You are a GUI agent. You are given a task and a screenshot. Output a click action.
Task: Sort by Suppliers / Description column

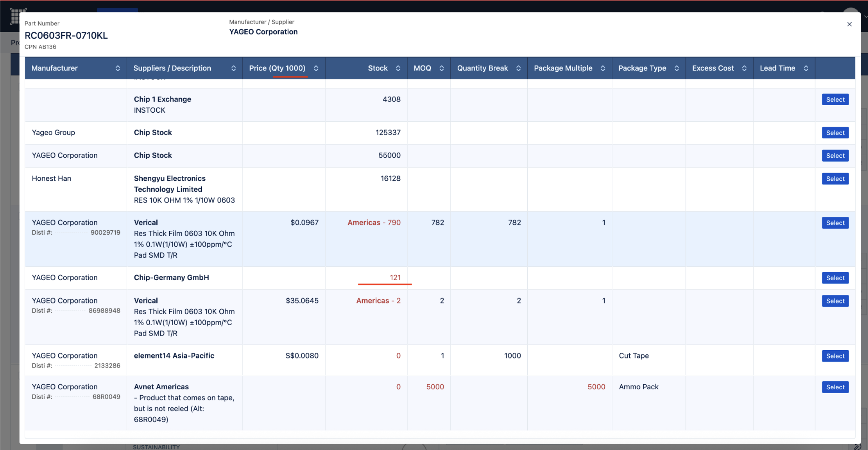coord(233,68)
